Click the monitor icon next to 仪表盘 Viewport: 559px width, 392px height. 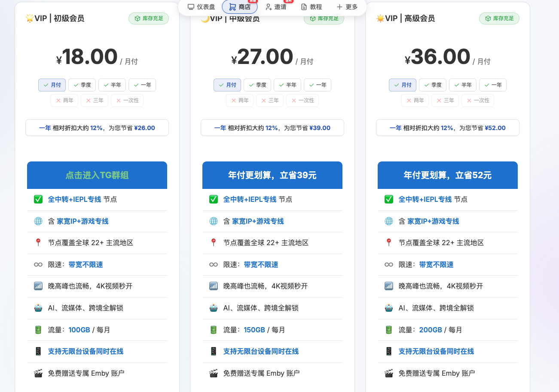(191, 7)
